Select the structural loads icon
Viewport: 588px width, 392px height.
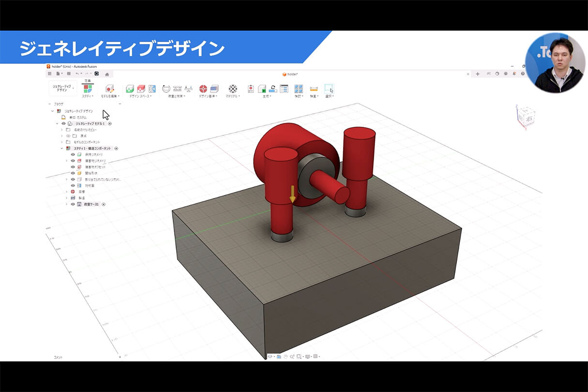tap(177, 89)
